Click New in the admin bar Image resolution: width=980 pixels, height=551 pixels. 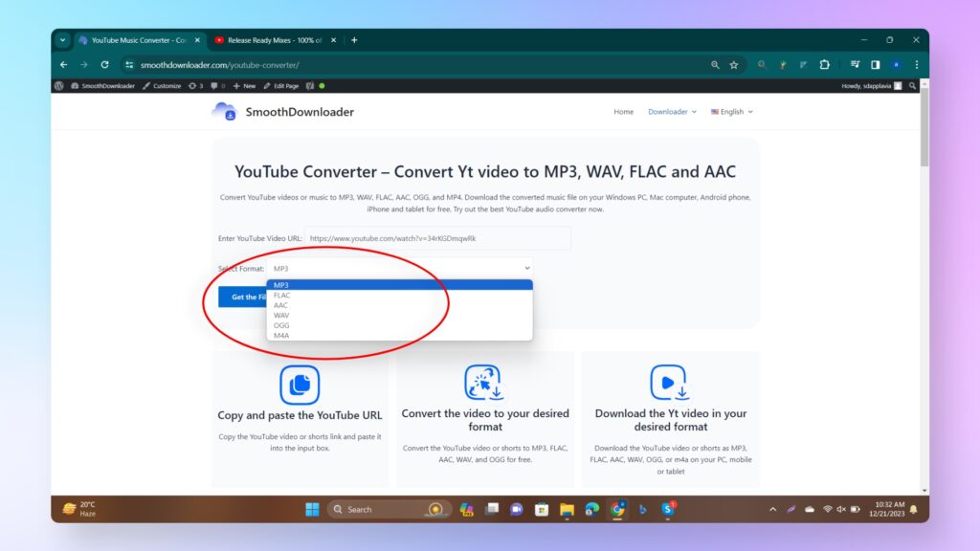coord(244,86)
